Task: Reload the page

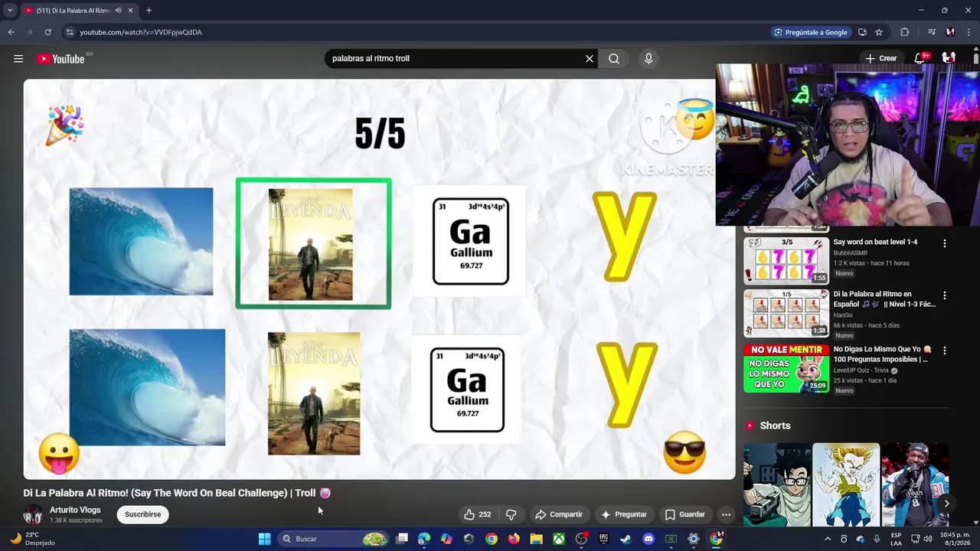Action: pos(47,32)
